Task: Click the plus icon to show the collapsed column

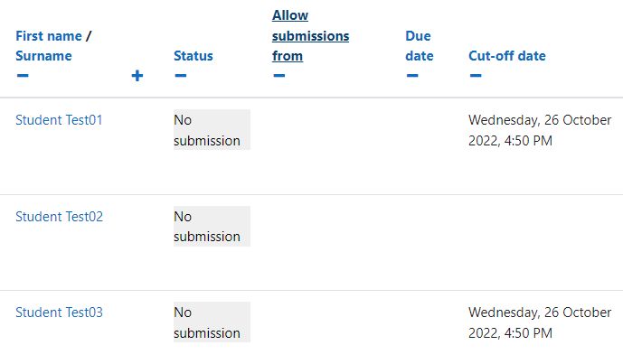Action: (137, 76)
